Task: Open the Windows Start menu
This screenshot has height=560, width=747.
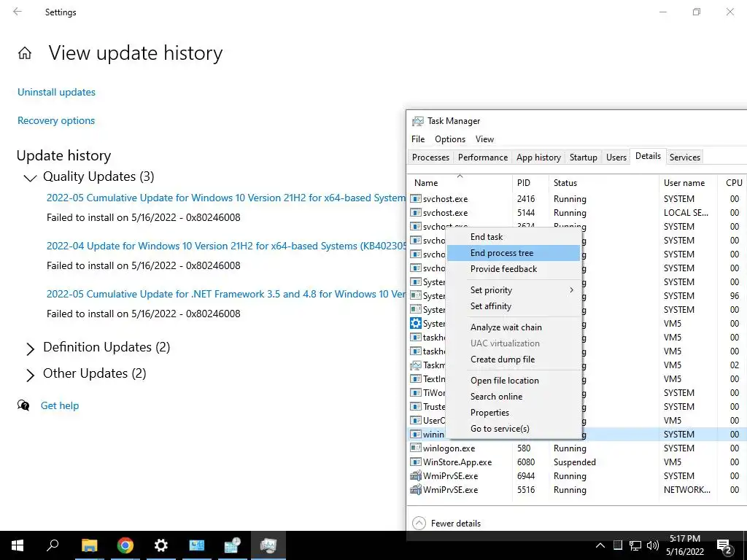Action: tap(18, 545)
